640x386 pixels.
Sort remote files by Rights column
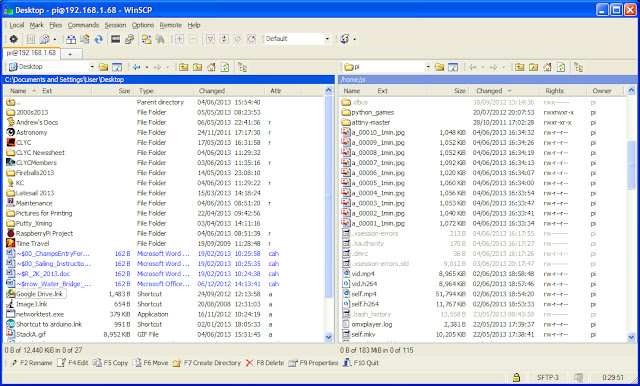[x=564, y=91]
